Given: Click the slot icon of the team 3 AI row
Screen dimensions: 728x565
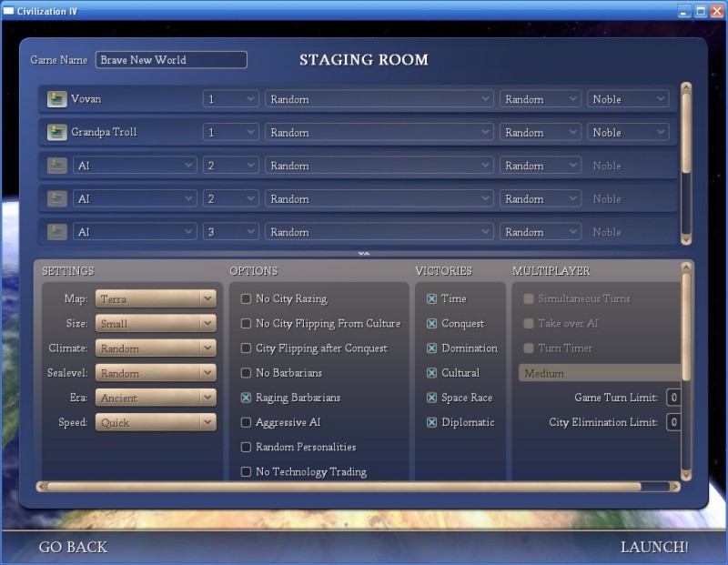Looking at the screenshot, I should [56, 232].
